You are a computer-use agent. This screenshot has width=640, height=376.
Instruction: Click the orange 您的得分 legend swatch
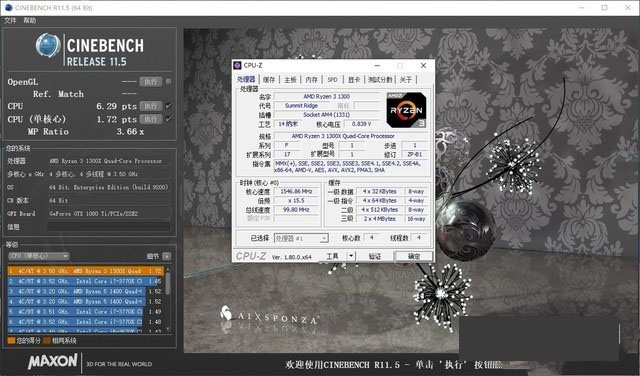coord(11,340)
